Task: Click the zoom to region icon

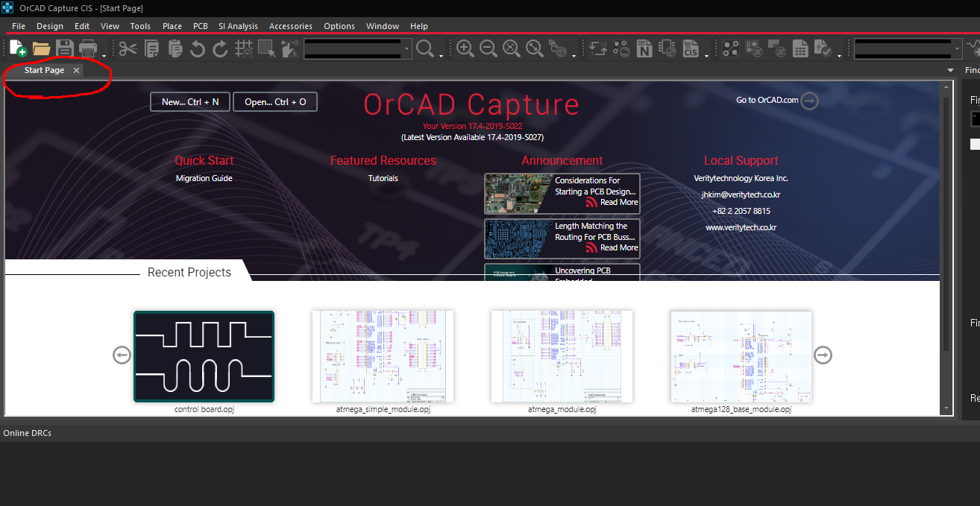Action: 512,49
